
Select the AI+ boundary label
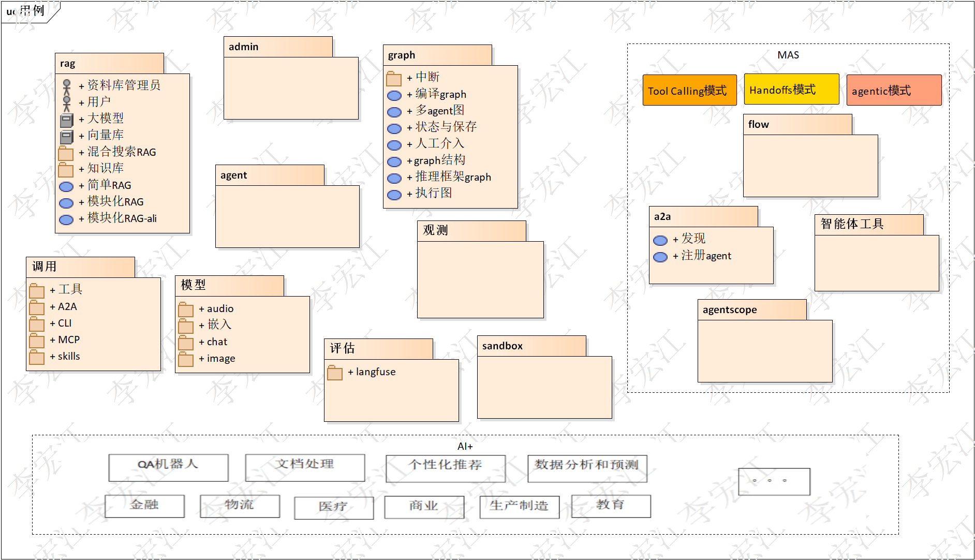click(x=465, y=446)
